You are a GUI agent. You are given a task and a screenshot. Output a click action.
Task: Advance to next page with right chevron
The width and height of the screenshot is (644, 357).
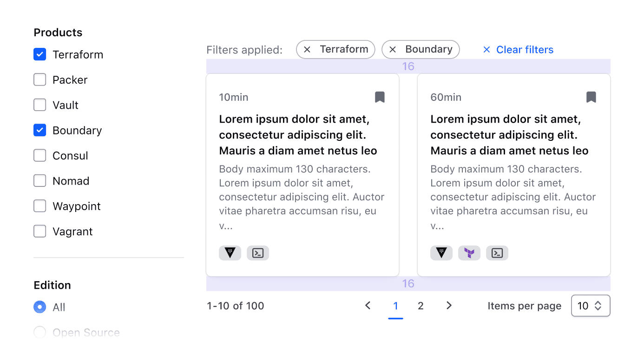(449, 305)
